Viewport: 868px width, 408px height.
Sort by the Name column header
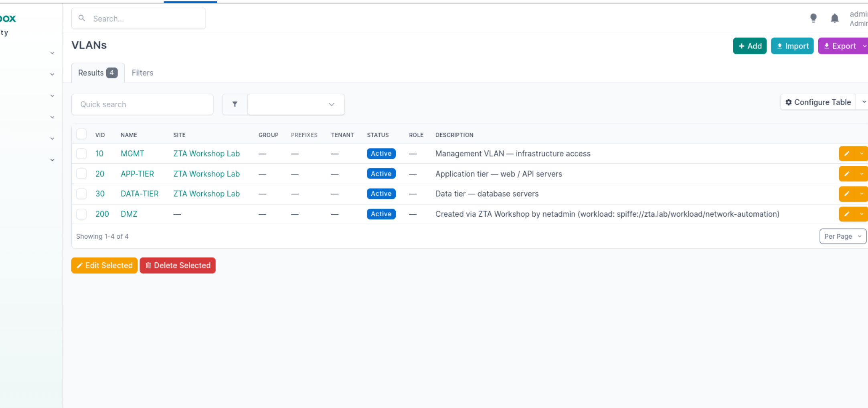tap(129, 135)
